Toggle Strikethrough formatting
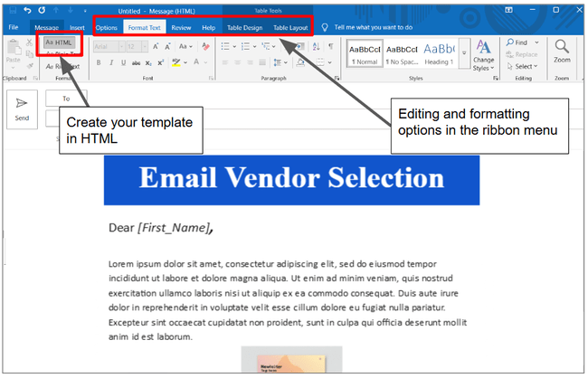 click(136, 63)
